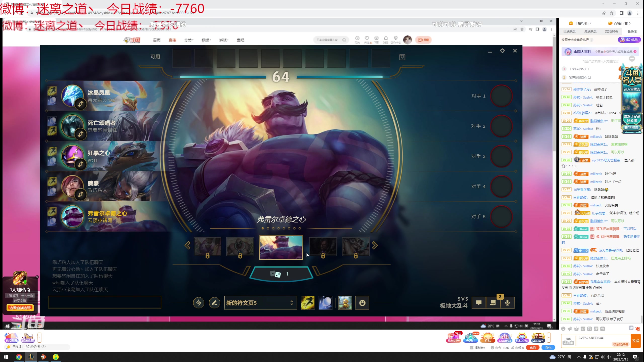Switch to the 周活跃度 tab

[x=590, y=31]
